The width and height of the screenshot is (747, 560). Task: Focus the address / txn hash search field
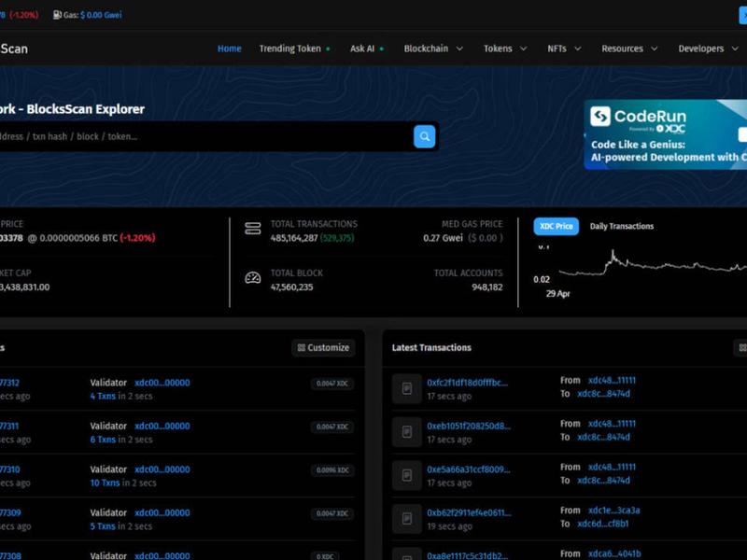pyautogui.click(x=204, y=136)
